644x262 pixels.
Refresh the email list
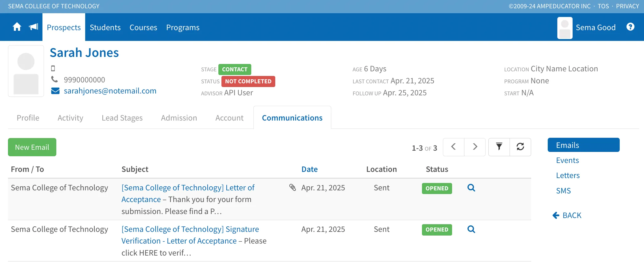click(x=520, y=147)
